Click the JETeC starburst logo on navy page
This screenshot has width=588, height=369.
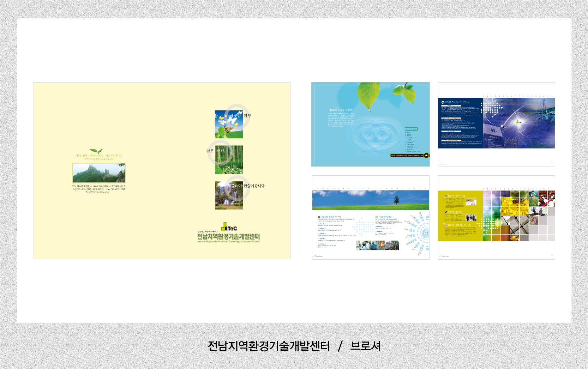(519, 122)
